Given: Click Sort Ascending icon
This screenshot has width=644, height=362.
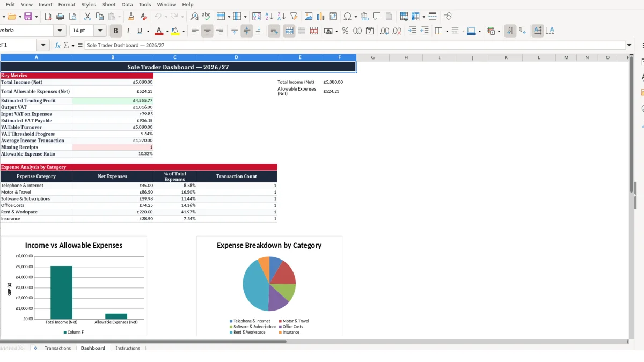Looking at the screenshot, I should 269,17.
